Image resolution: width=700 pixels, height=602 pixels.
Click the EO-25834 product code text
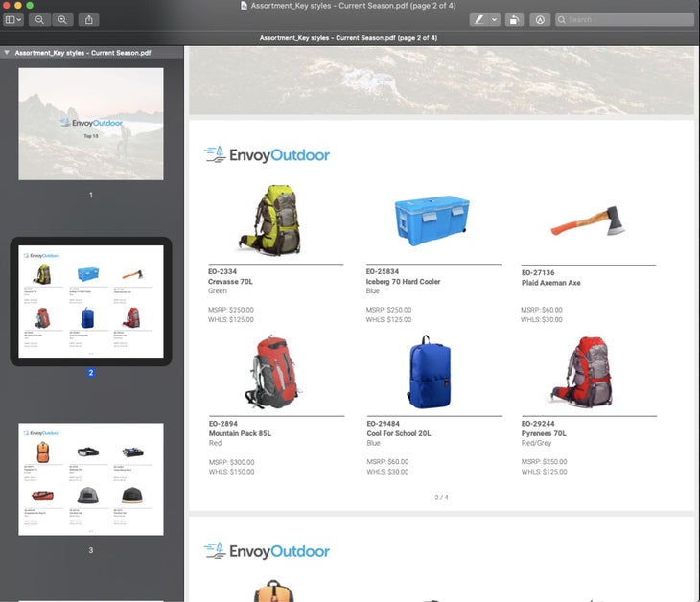tap(383, 271)
